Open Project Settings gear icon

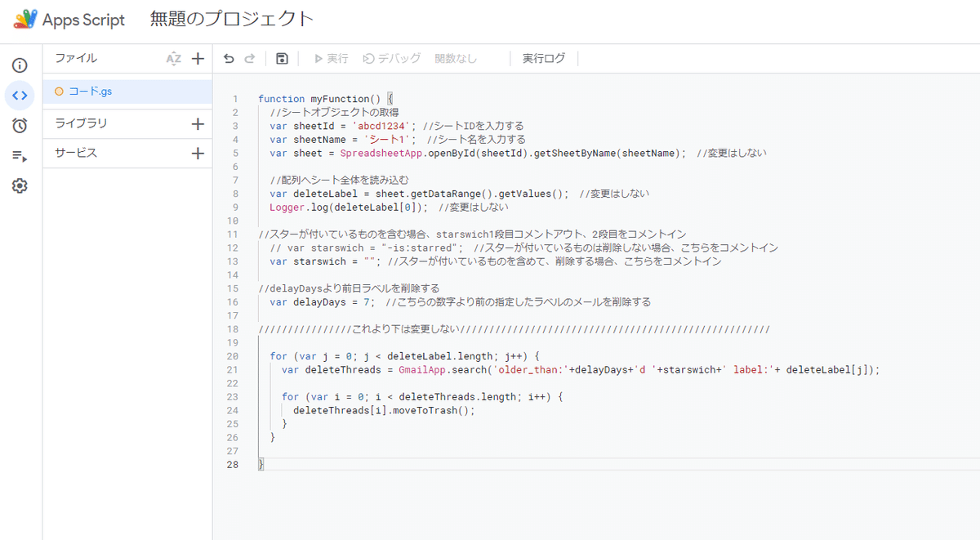tap(20, 186)
